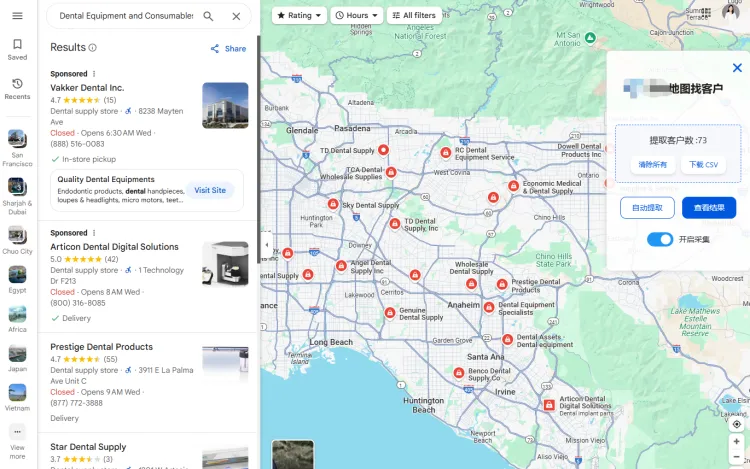Open the Hours filter dropdown
The width and height of the screenshot is (750, 469).
click(356, 15)
